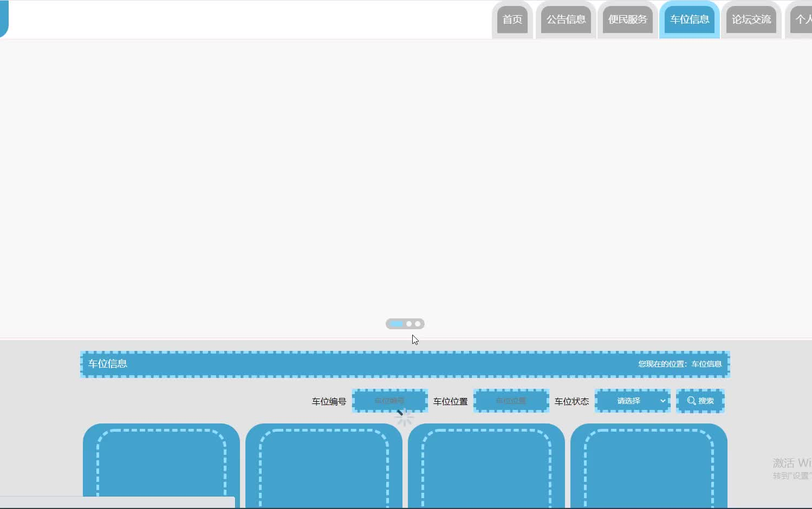812x509 pixels.
Task: Select the second carousel indicator dot
Action: click(409, 324)
